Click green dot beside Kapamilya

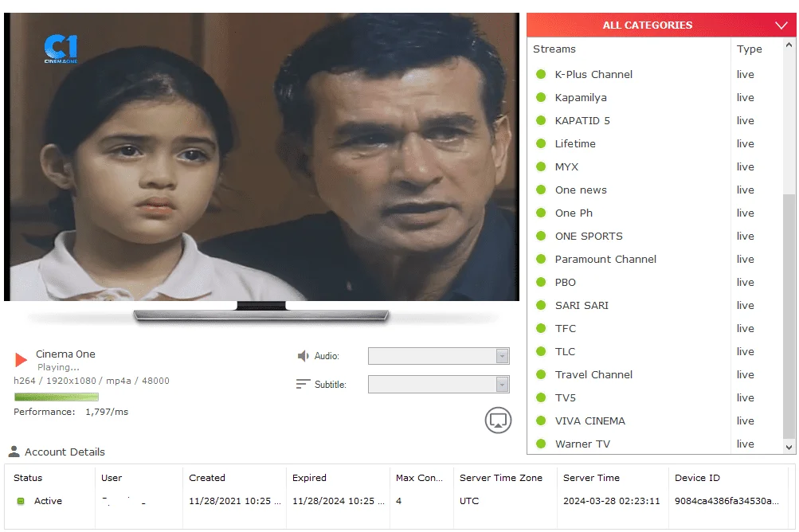coord(541,97)
